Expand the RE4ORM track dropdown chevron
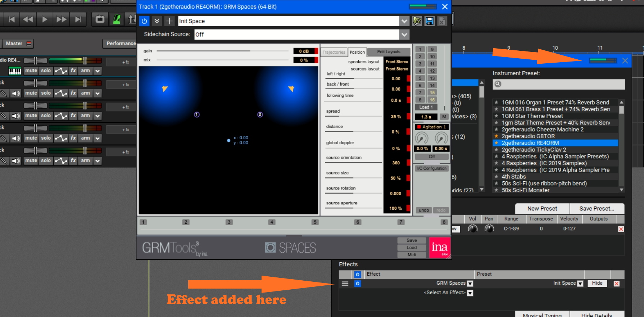Screen dimensions: 644x317 pyautogui.click(x=97, y=71)
